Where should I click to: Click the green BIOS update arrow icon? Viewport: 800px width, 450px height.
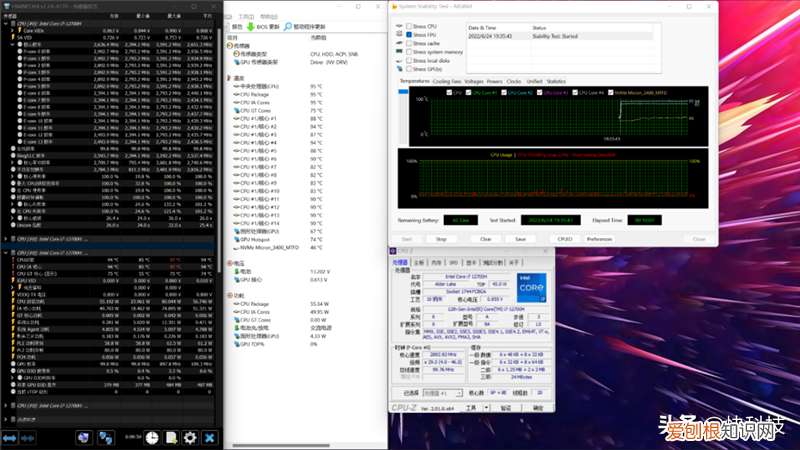point(252,27)
